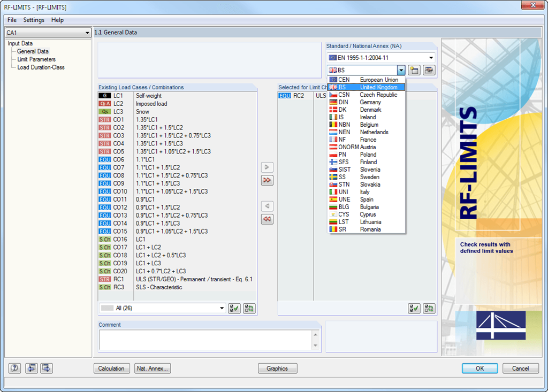Open the Settings menu

34,20
